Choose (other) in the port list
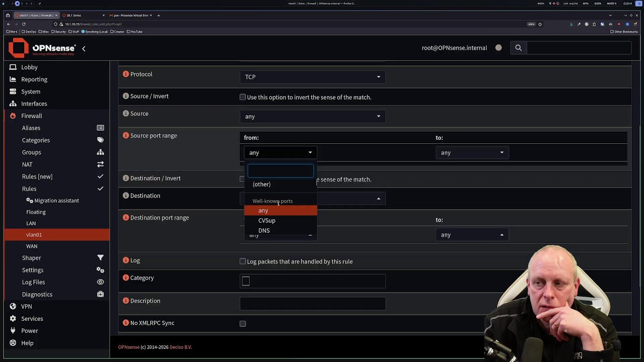Image resolution: width=644 pixels, height=362 pixels. [281, 184]
